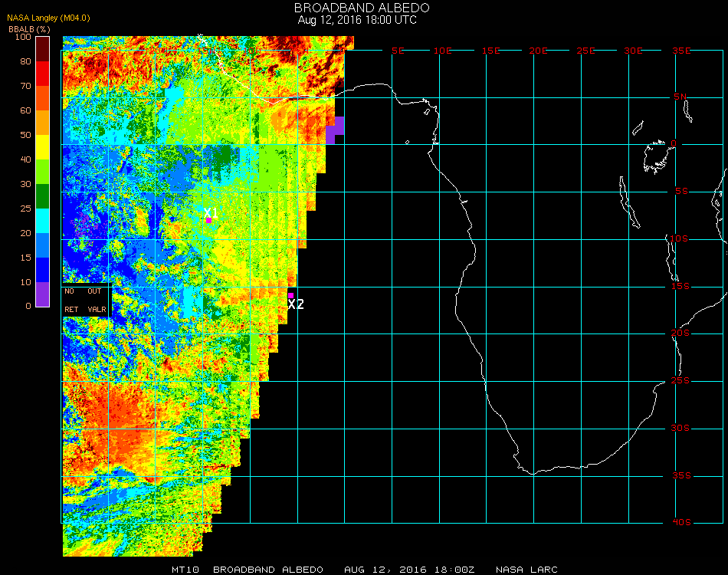Pick the purple 0-10 legend color band
Image resolution: width=728 pixels, height=575 pixels.
tap(43, 294)
